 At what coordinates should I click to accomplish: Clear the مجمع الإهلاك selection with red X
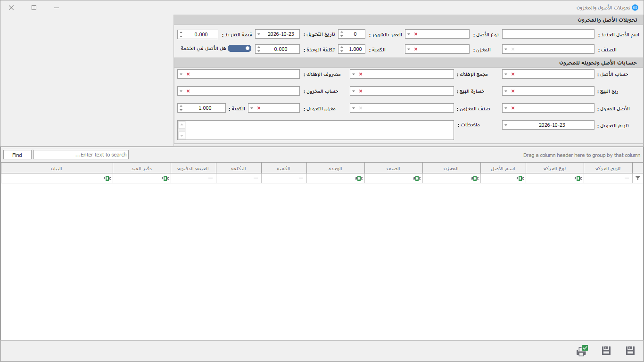tap(361, 74)
